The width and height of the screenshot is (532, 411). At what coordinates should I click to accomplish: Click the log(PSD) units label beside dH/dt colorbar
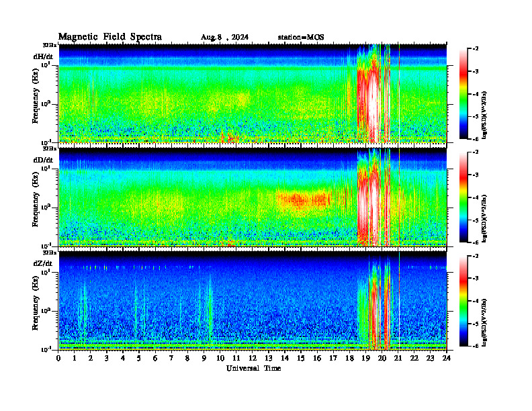click(x=484, y=116)
